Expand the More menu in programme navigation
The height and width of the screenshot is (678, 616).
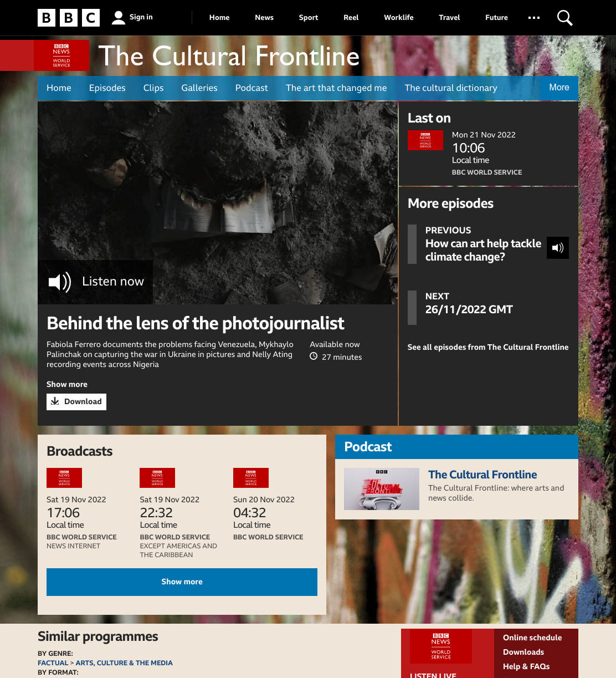pyautogui.click(x=559, y=88)
